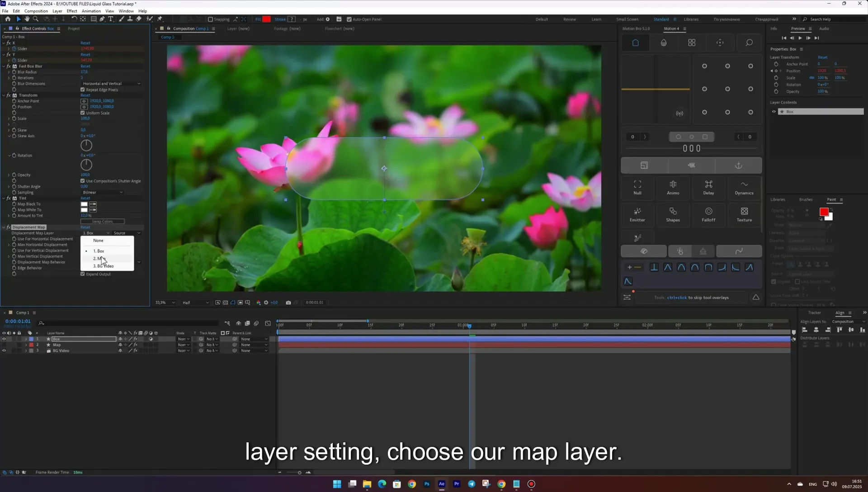
Task: Click the red foreground swatch in Paint panel
Action: [x=824, y=212]
